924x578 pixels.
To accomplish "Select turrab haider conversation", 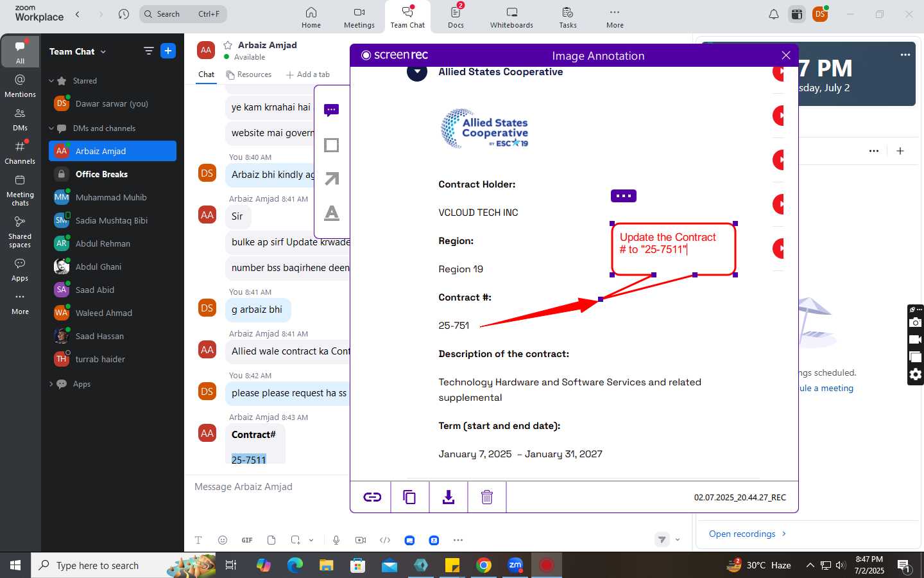I will tap(112, 359).
